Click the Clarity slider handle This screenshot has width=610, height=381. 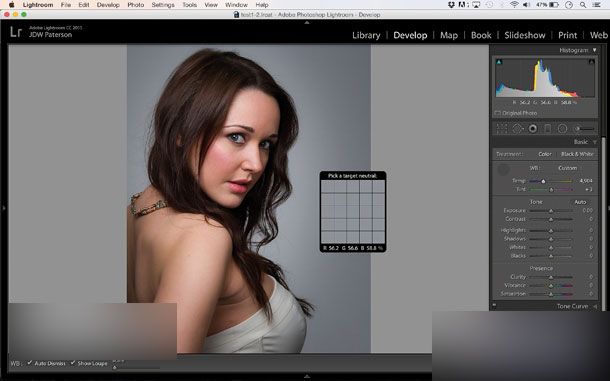pos(551,277)
